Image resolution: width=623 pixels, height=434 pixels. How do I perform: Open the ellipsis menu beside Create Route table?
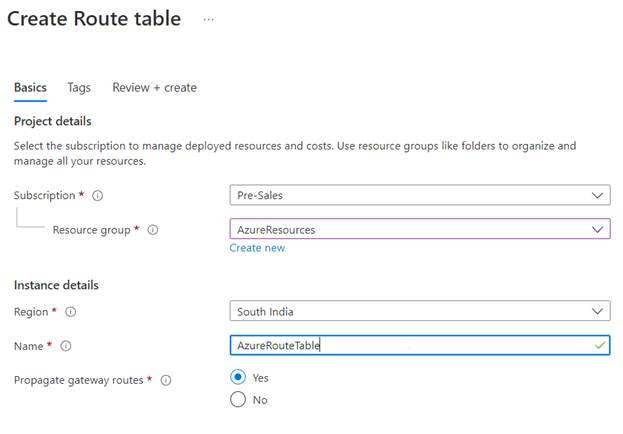pyautogui.click(x=209, y=19)
